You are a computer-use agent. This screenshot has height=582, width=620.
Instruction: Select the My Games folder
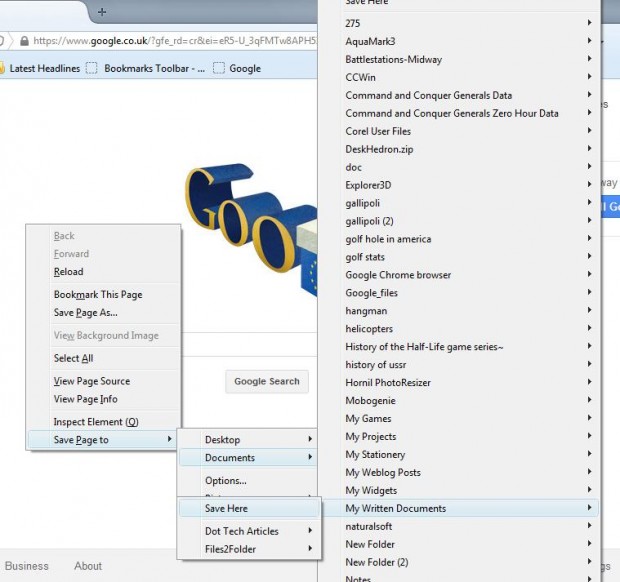click(x=459, y=419)
